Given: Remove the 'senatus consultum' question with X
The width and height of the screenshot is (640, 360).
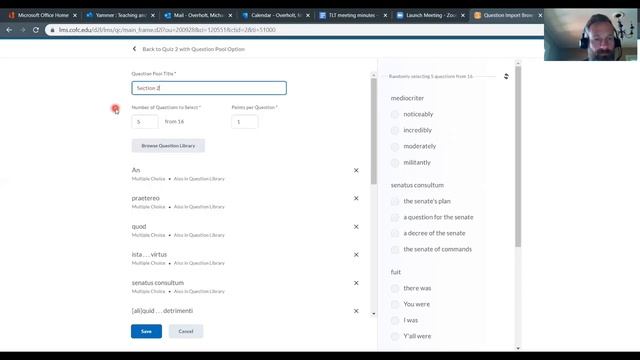Looking at the screenshot, I should 356,283.
